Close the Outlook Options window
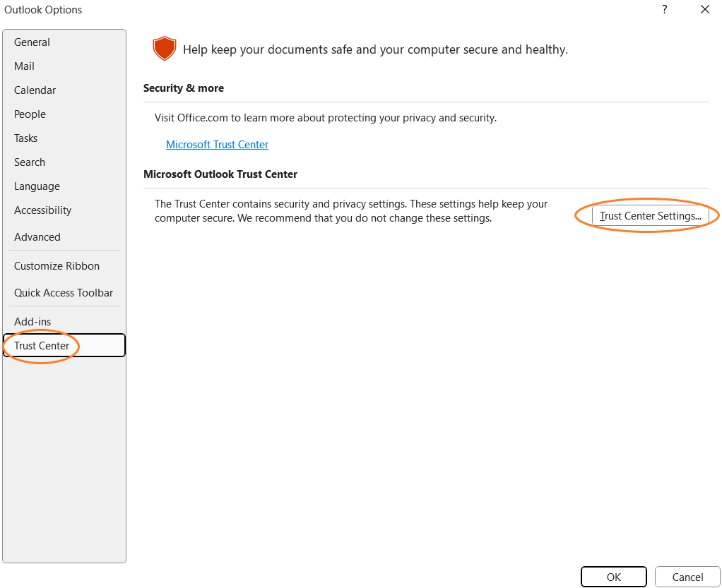Screen dimensions: 722x588 coord(704,9)
